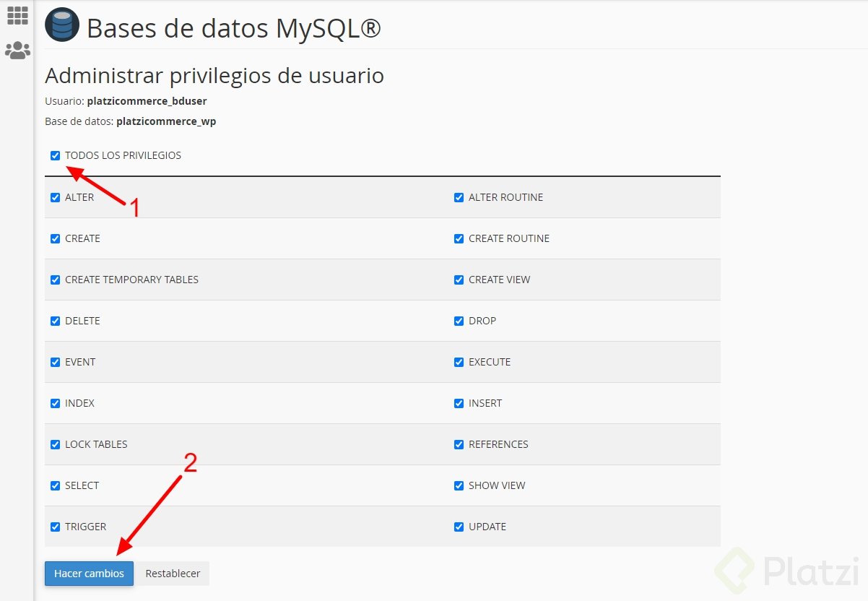This screenshot has height=601, width=868.
Task: Toggle the CREATE ROUTINE checkbox
Action: [459, 238]
